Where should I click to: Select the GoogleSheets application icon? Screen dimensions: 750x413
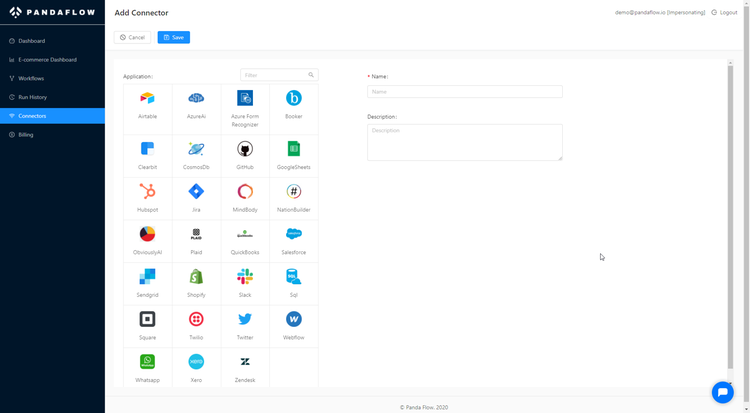pyautogui.click(x=294, y=149)
